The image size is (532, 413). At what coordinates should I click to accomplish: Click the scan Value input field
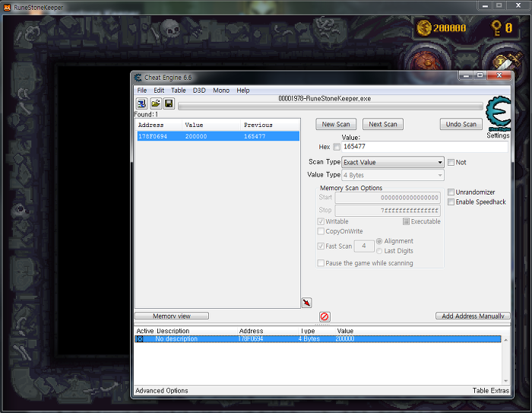point(425,147)
